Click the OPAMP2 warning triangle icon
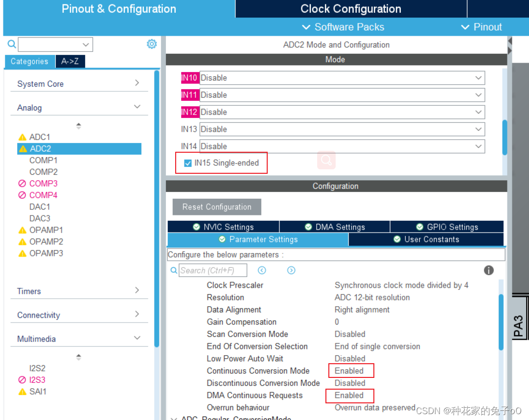This screenshot has width=529, height=420. [23, 242]
